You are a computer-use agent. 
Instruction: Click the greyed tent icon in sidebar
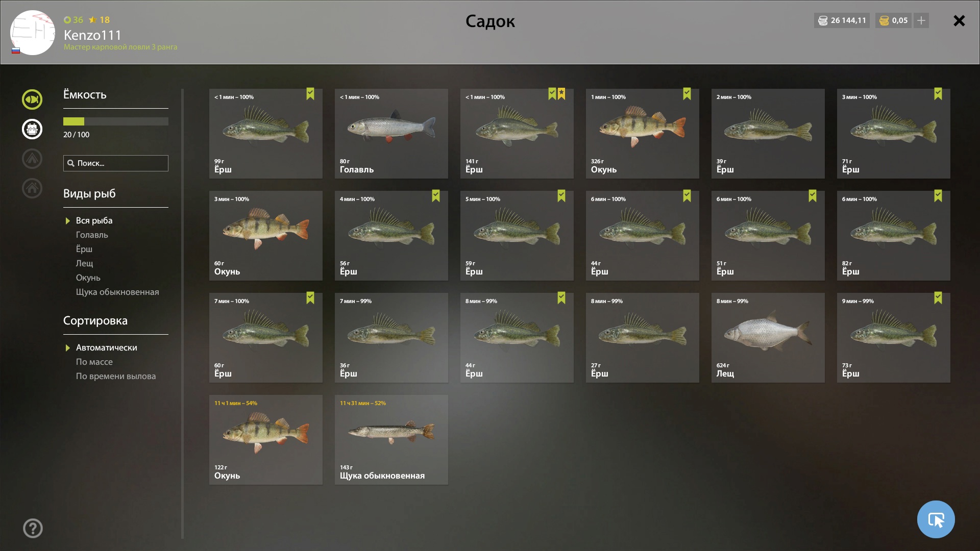tap(32, 159)
